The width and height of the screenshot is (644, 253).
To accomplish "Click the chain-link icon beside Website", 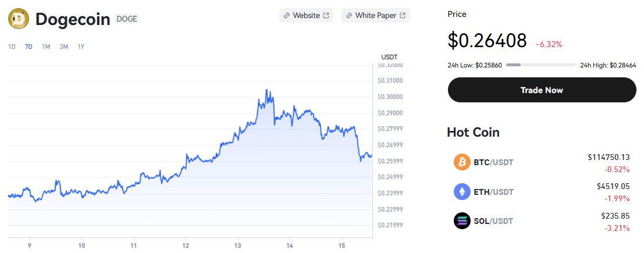I will (x=286, y=16).
